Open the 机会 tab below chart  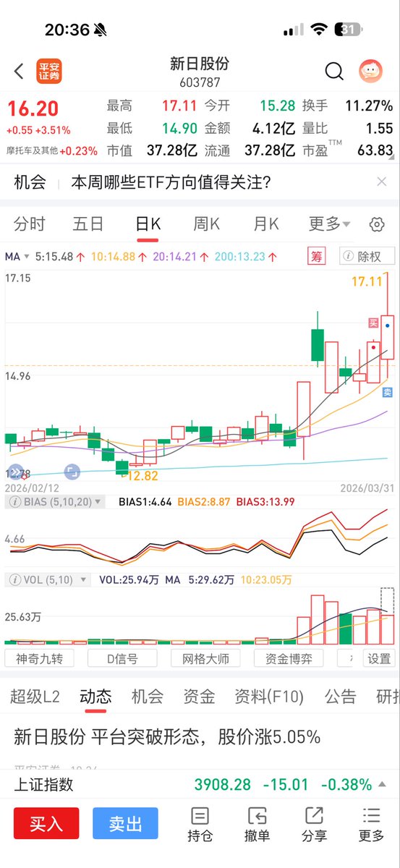[148, 697]
